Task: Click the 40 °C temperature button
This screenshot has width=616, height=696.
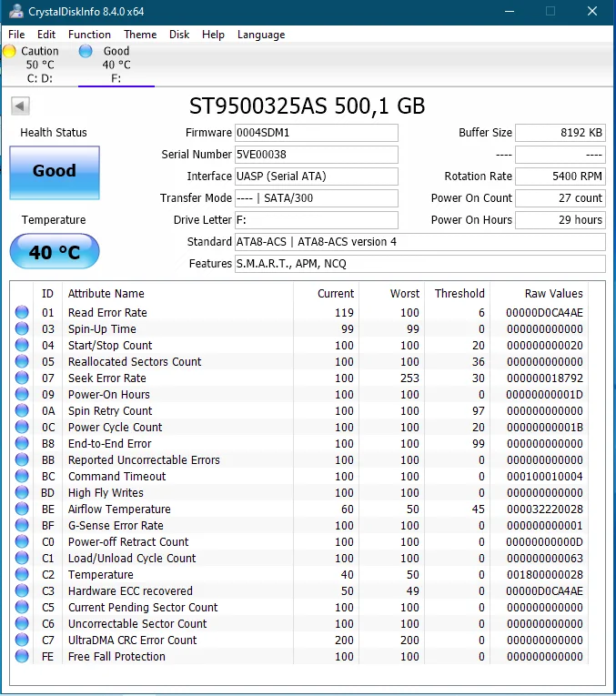Action: [x=55, y=252]
